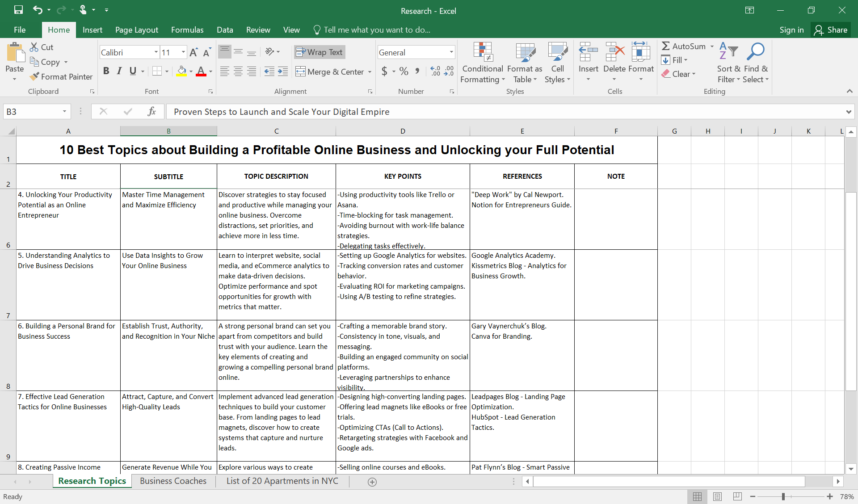Viewport: 858px width, 504px height.
Task: Open the File tab
Action: (x=20, y=30)
